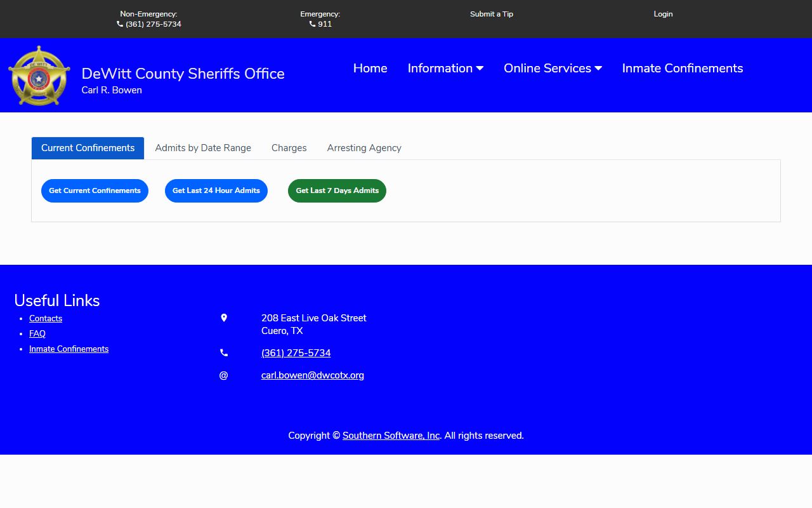
Task: Click the 208 East Live Oak Street address
Action: pos(314,318)
